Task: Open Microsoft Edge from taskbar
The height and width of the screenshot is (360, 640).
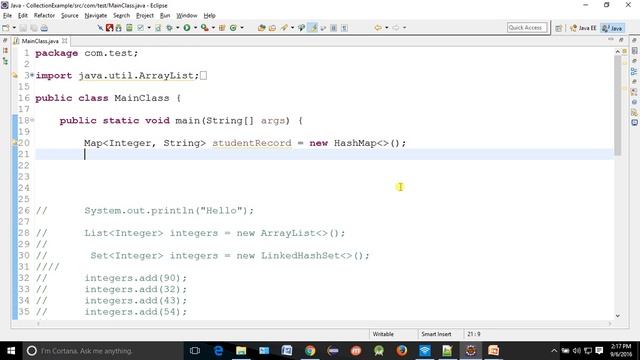Action: 218,351
